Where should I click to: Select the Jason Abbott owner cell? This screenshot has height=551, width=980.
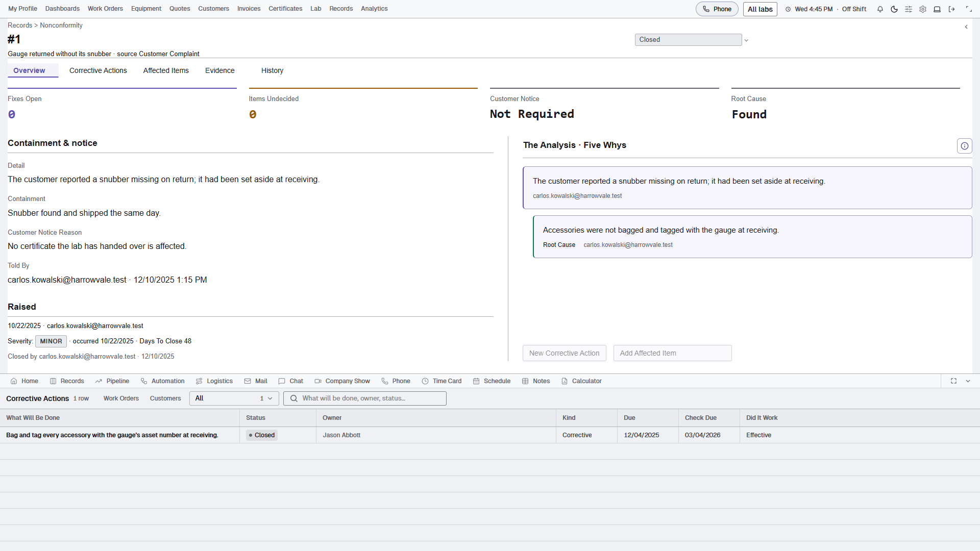[x=436, y=435]
